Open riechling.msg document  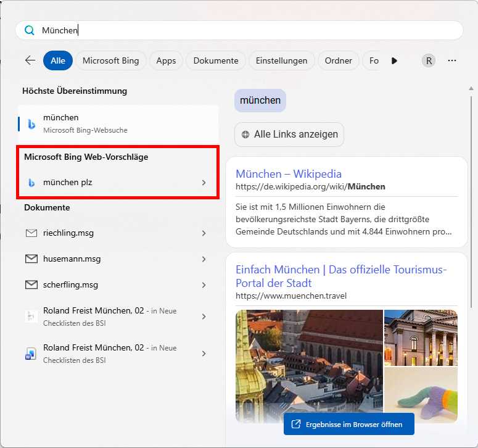(x=118, y=233)
